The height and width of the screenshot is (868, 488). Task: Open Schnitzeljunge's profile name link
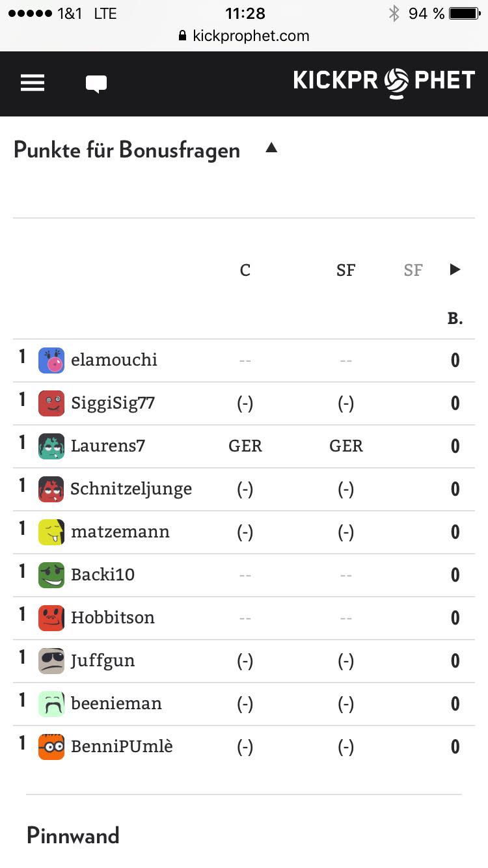pyautogui.click(x=131, y=489)
